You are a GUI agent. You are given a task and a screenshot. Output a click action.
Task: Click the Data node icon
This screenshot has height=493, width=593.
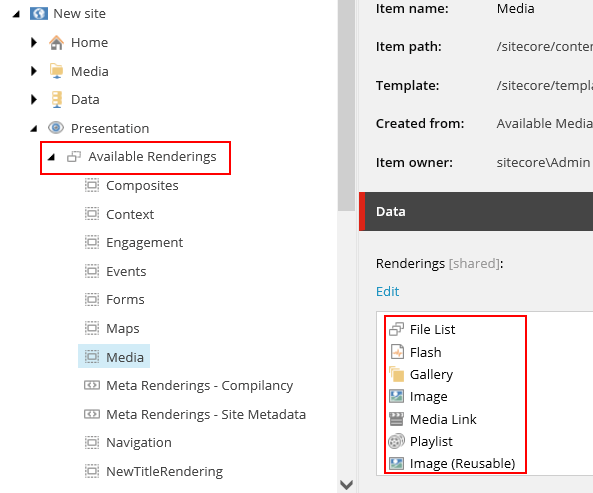[x=56, y=100]
